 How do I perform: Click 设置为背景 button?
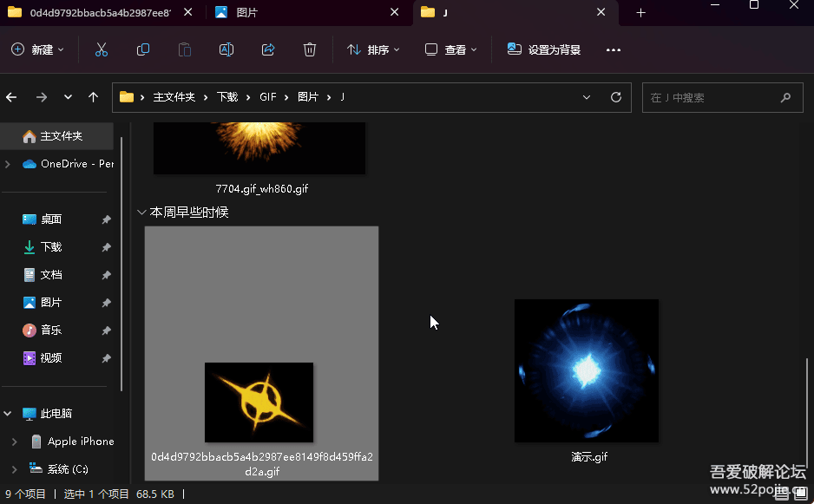(x=543, y=49)
